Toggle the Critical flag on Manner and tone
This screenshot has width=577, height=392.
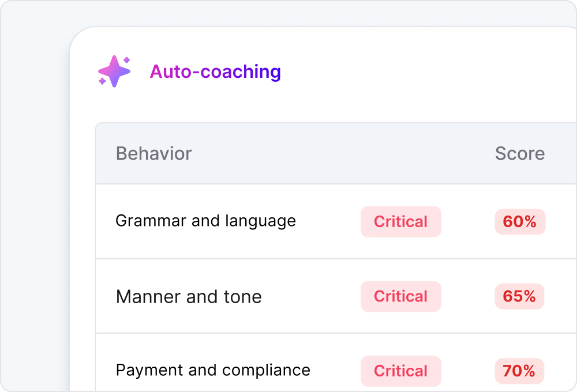coord(400,296)
